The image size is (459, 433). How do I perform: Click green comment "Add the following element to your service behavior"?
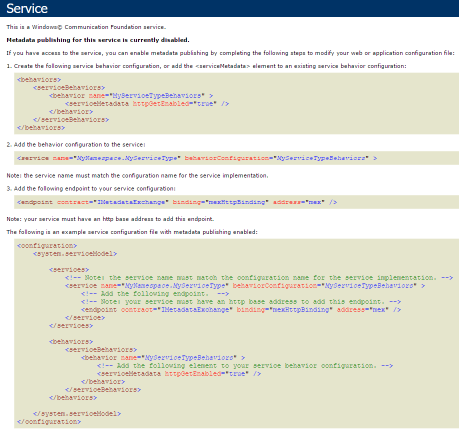(x=245, y=366)
